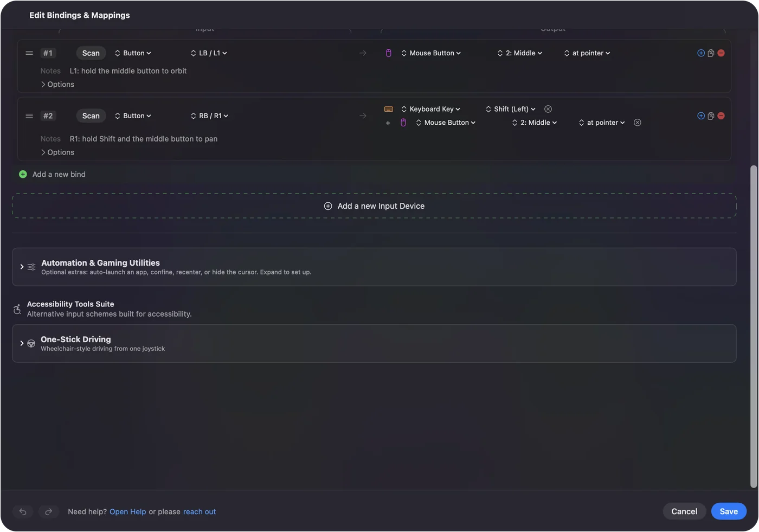Click the Save button
759x532 pixels.
click(x=729, y=511)
